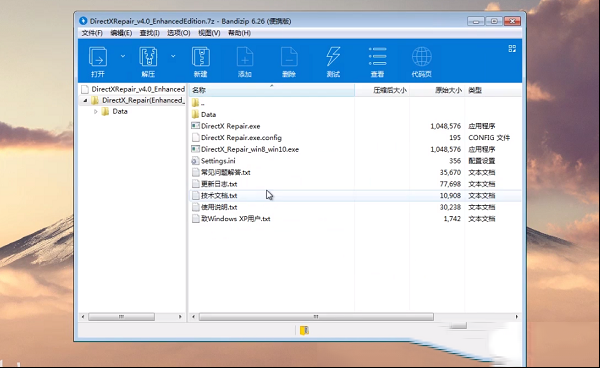Sort by the 类型 column header
The image size is (600, 368).
coord(493,90)
